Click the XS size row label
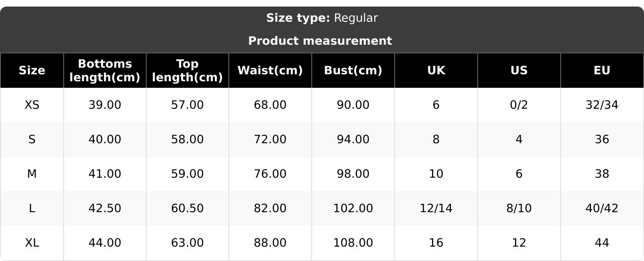This screenshot has height=261, width=644. 32,105
